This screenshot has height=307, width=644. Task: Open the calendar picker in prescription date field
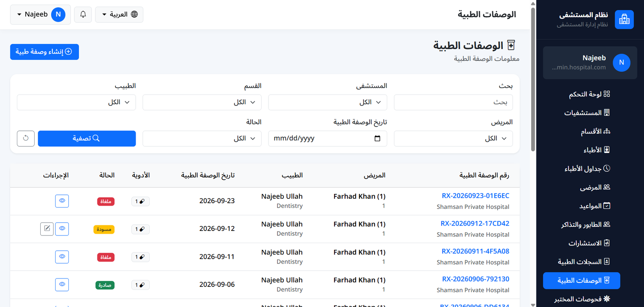(377, 138)
